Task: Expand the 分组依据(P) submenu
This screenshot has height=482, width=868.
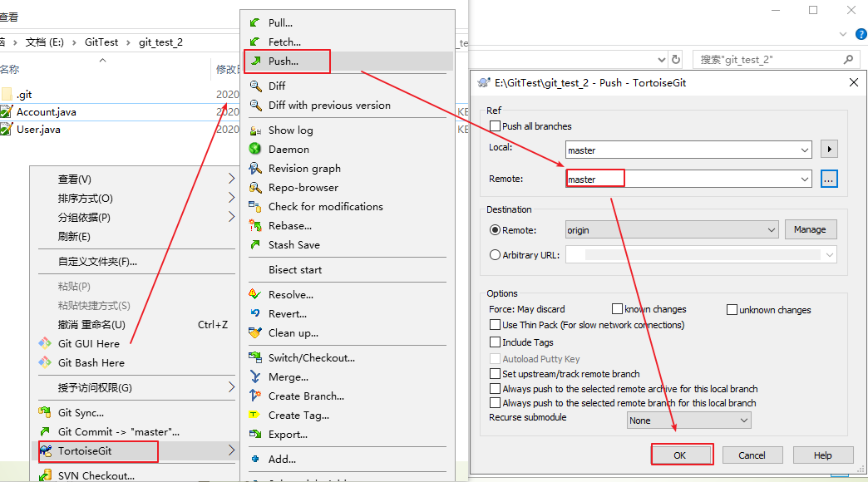Action: click(x=231, y=217)
